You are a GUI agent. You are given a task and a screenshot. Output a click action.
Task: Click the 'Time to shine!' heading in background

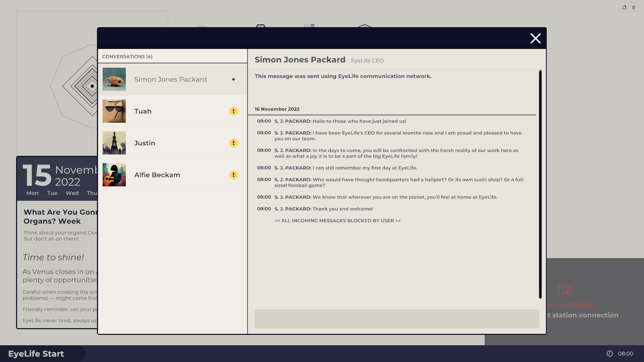(x=53, y=257)
